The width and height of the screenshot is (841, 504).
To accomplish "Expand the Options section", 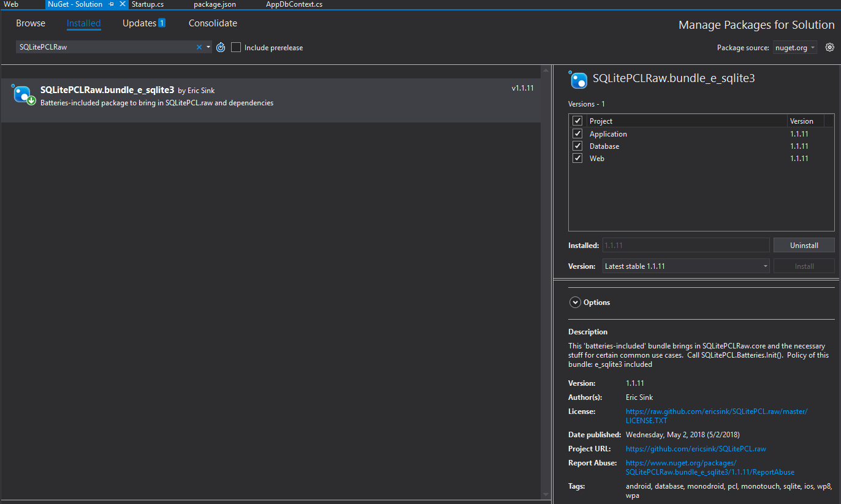I will tap(575, 302).
